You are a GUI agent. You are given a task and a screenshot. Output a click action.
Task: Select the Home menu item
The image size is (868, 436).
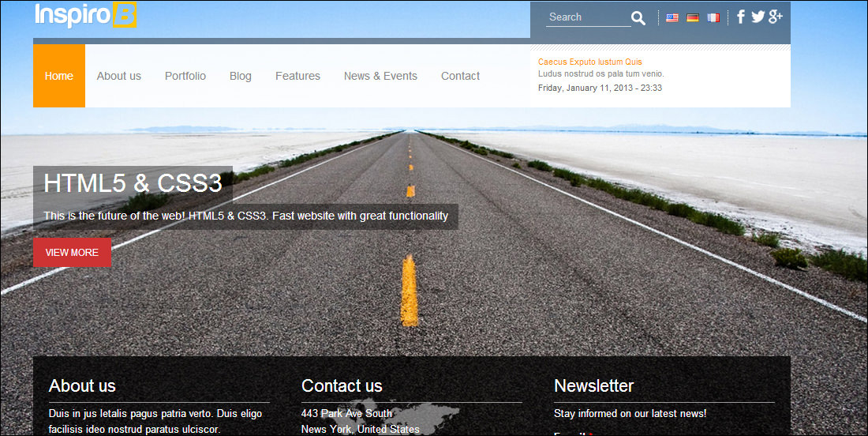59,76
